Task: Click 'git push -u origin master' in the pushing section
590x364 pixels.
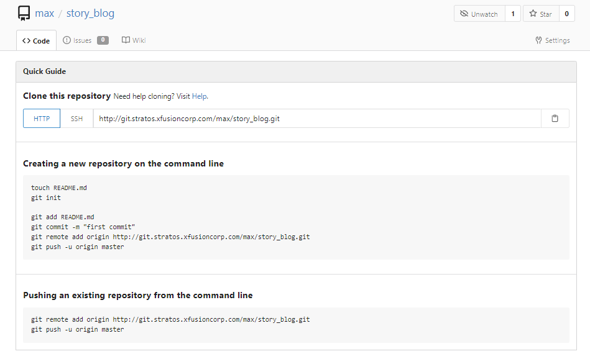Action: click(x=78, y=329)
